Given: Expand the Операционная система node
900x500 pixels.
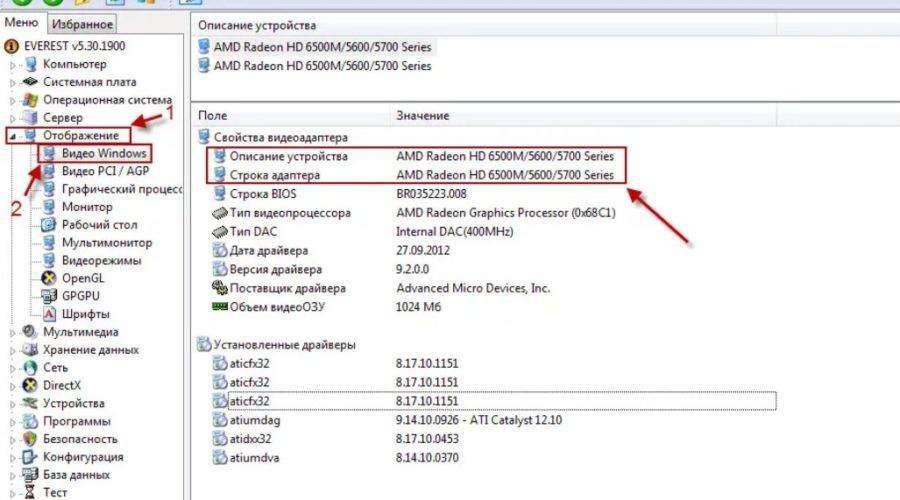Looking at the screenshot, I should (x=13, y=100).
